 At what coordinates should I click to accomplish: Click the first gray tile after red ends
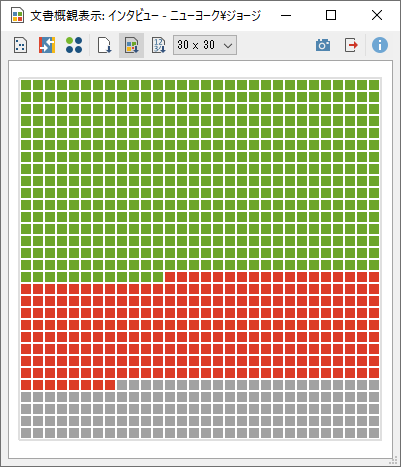(122, 385)
